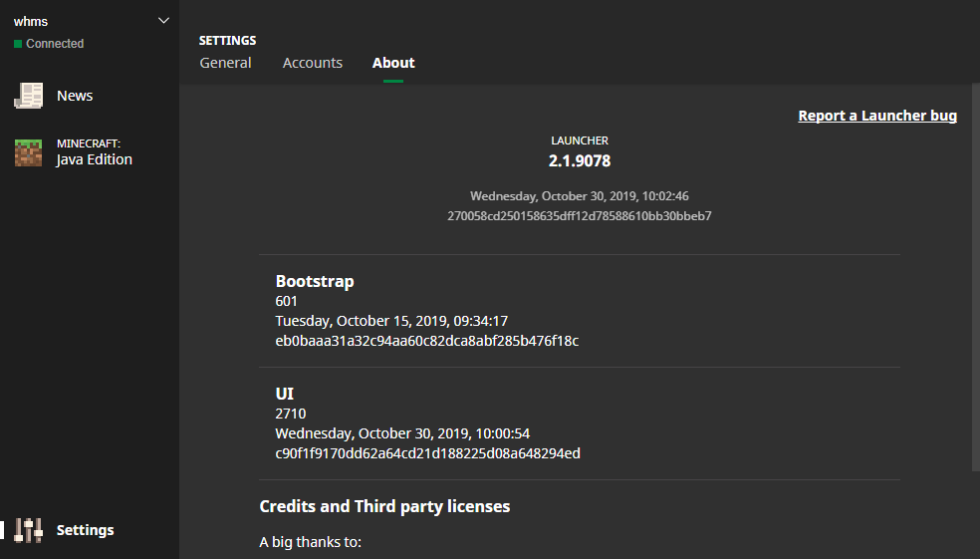This screenshot has height=559, width=980.
Task: Click the Bootstrap commit hash text
Action: pyautogui.click(x=427, y=341)
